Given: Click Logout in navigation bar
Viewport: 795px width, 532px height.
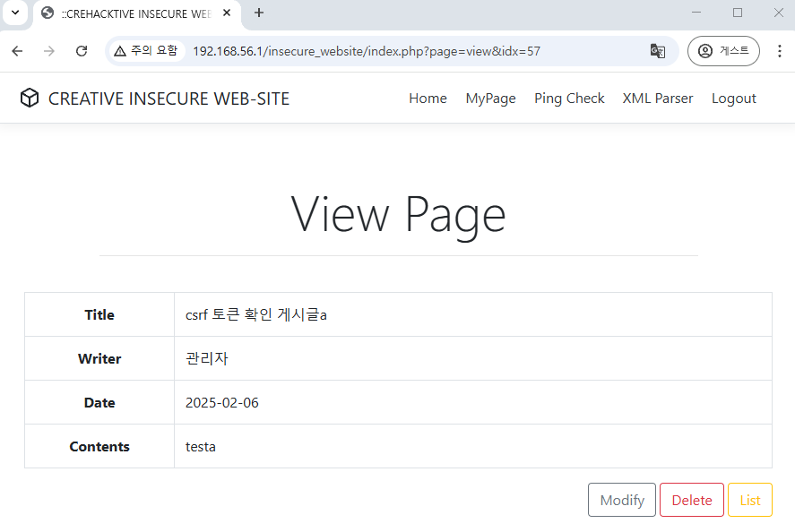Looking at the screenshot, I should 734,99.
